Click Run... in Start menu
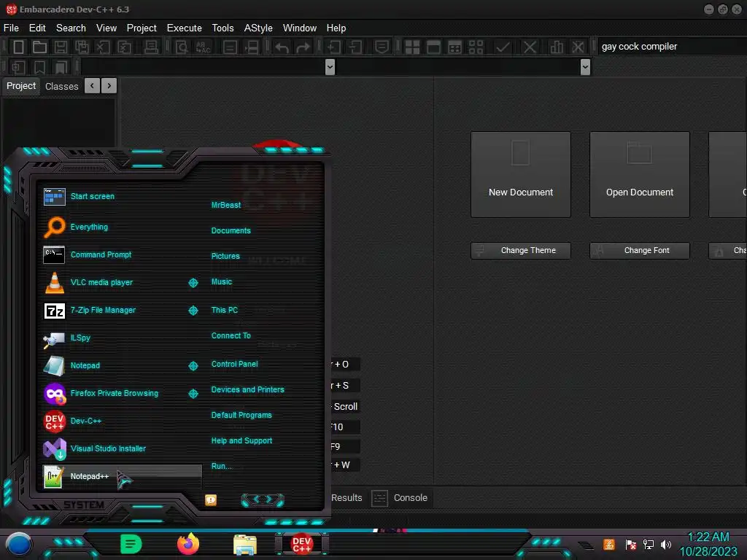 point(221,466)
